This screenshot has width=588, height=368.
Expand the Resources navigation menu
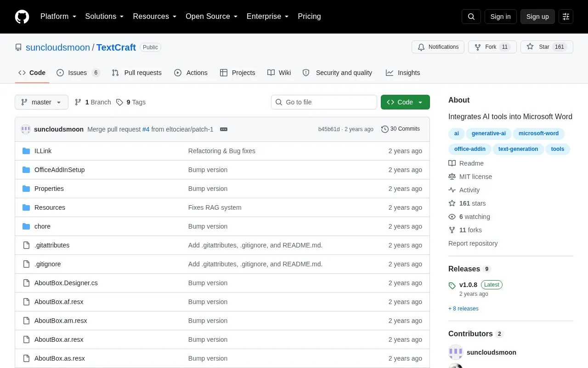[x=155, y=17]
